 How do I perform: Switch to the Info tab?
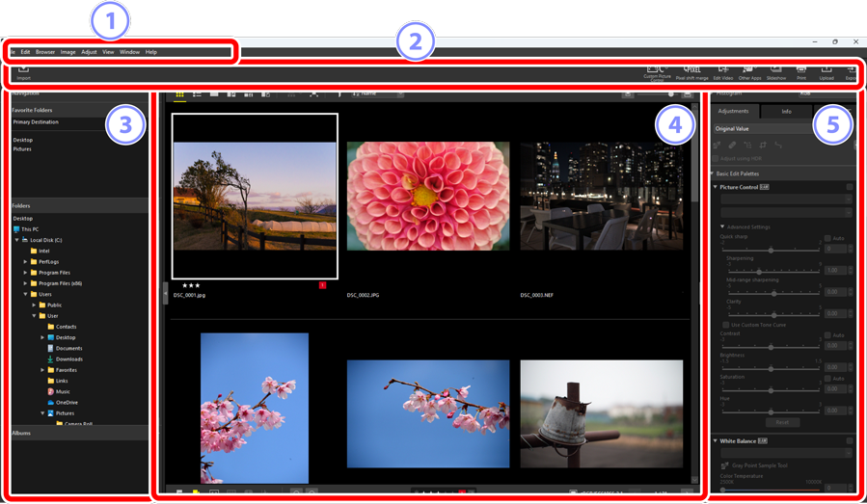click(x=786, y=112)
